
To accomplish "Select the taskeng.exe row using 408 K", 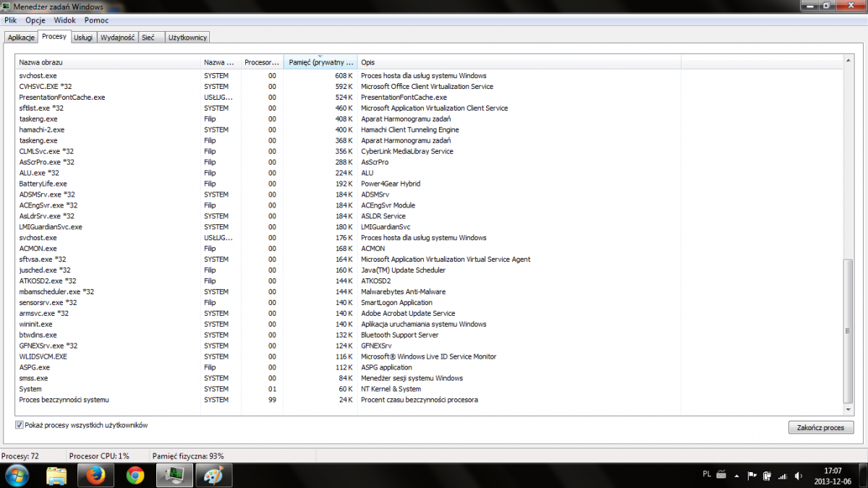I will click(x=430, y=119).
